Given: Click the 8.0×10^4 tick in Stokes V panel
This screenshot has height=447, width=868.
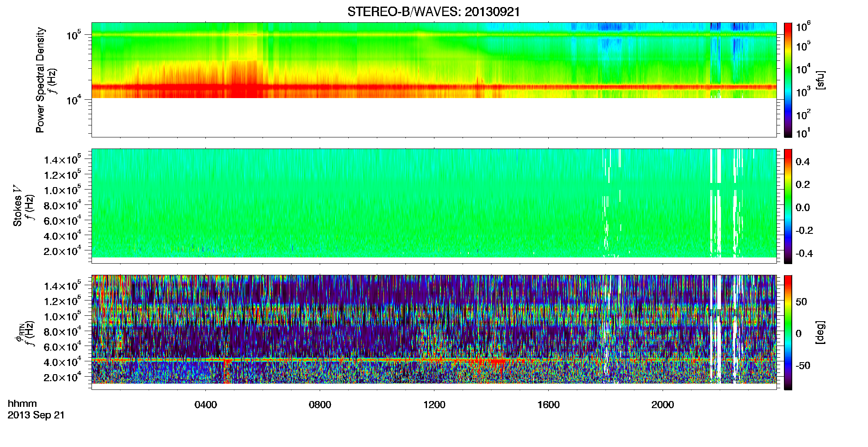Looking at the screenshot, I should 63,205.
